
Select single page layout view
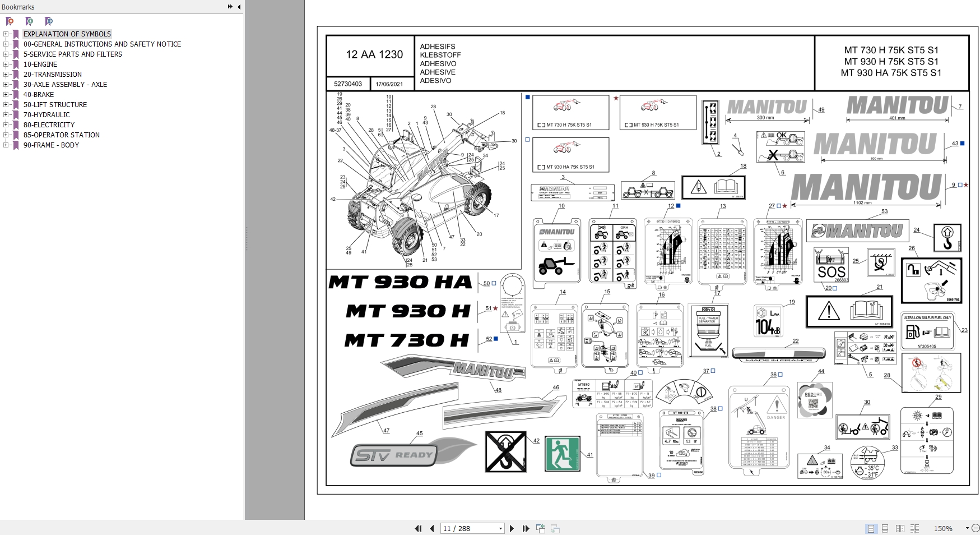pyautogui.click(x=871, y=528)
